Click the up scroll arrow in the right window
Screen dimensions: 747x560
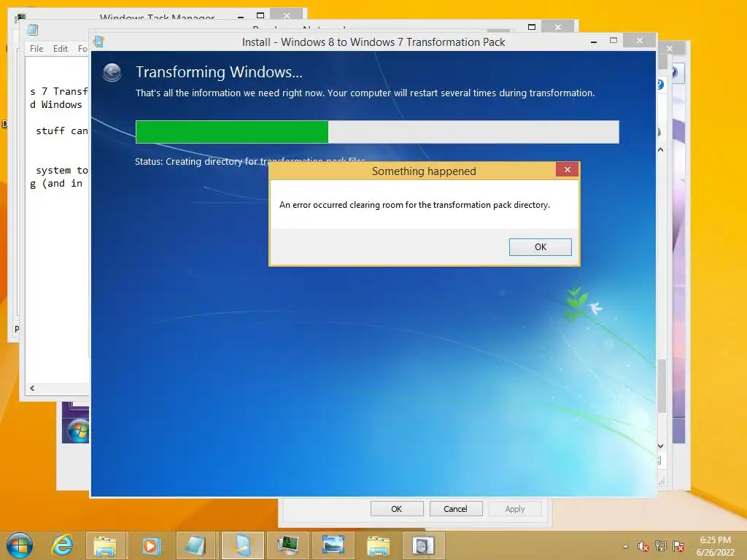[661, 149]
